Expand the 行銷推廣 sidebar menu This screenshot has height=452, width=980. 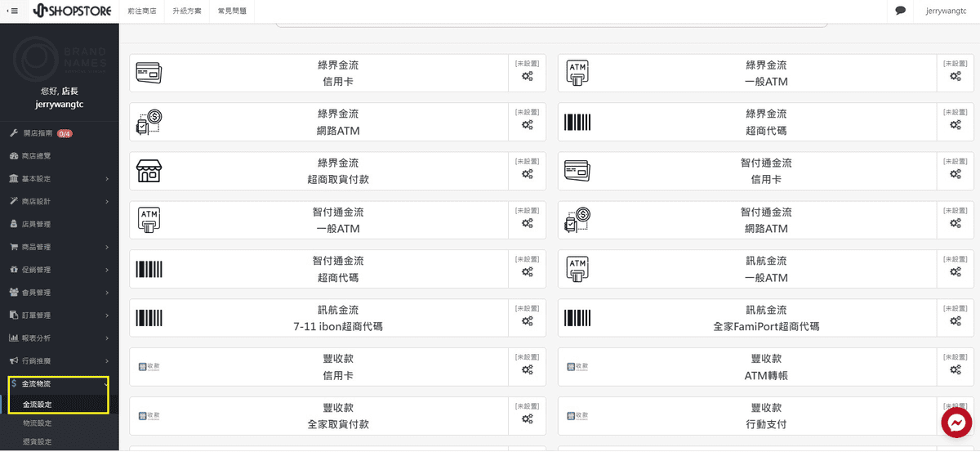click(x=59, y=361)
